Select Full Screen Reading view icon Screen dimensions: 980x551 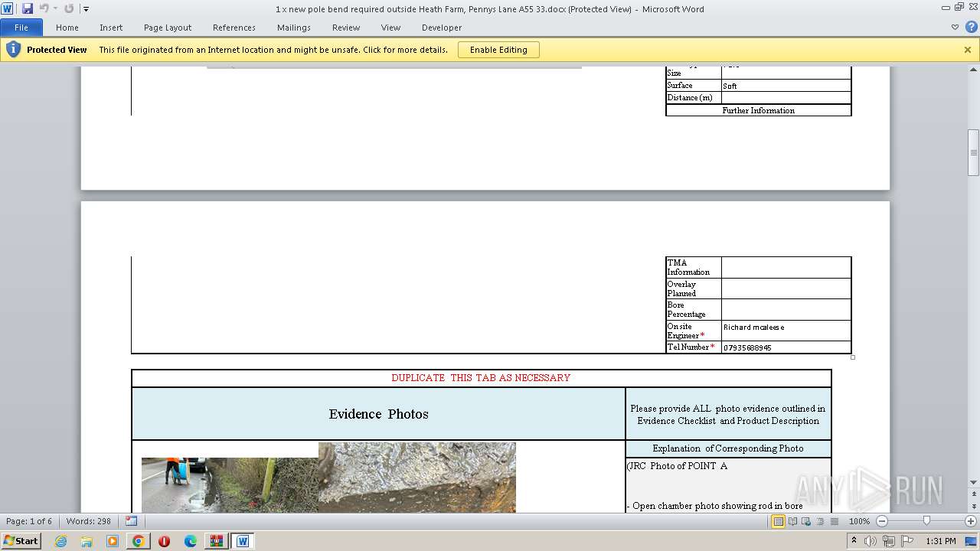click(x=793, y=521)
